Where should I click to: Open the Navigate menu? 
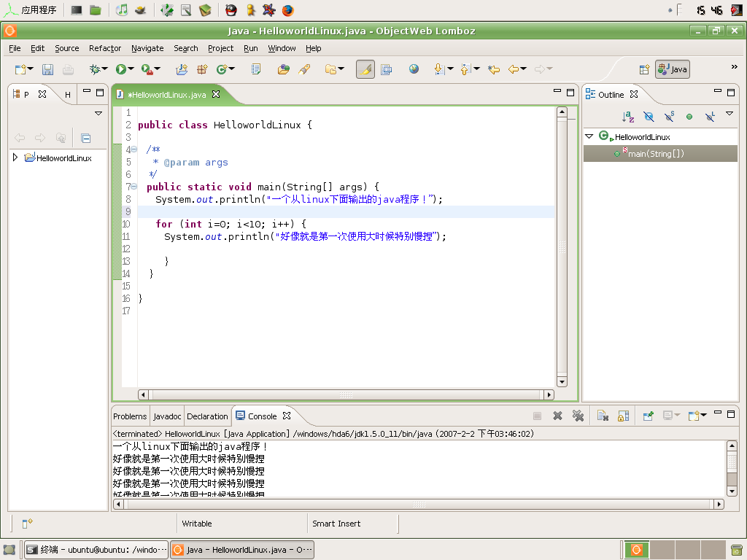(147, 48)
